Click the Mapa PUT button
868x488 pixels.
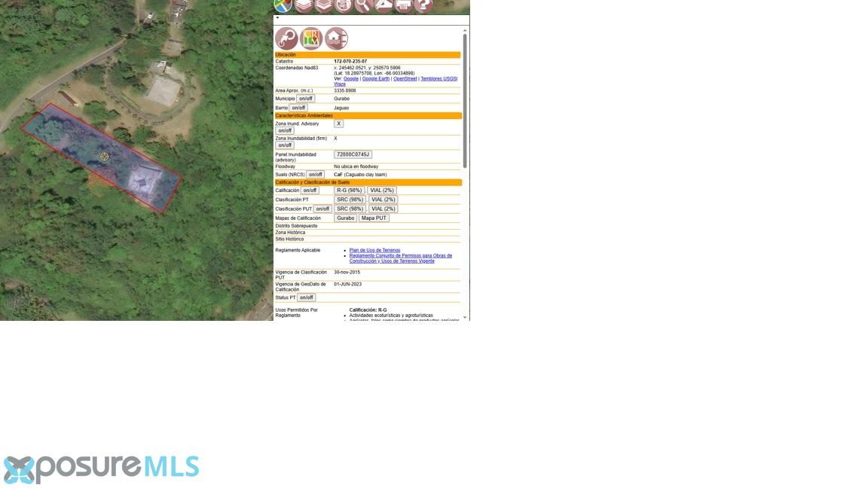point(374,218)
